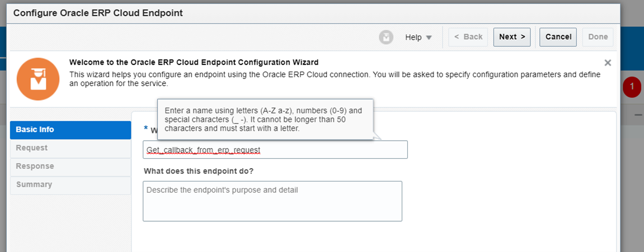This screenshot has height=252, width=644.
Task: Click the "What does this endpoint do?" label
Action: (199, 171)
